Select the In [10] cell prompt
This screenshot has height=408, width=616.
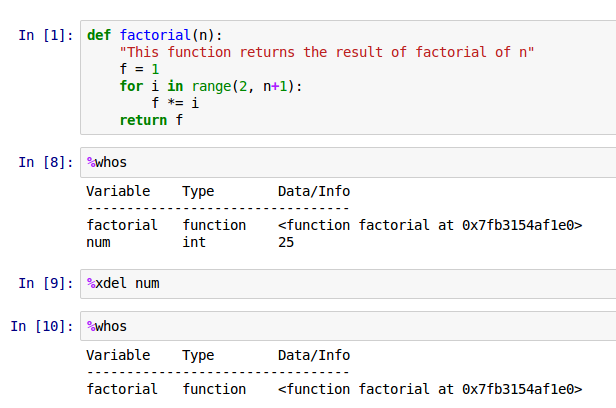click(42, 326)
